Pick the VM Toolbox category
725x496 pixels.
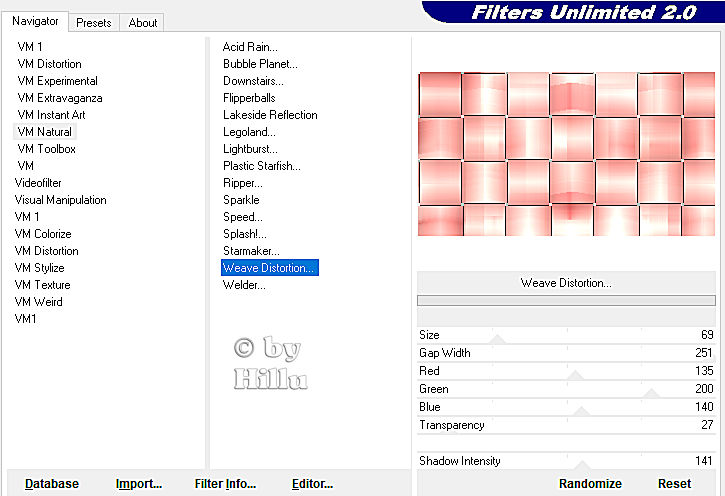[x=46, y=149]
